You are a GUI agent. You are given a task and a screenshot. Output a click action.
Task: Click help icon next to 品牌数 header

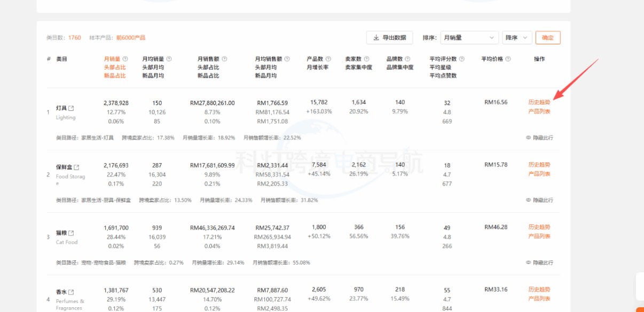pyautogui.click(x=408, y=59)
